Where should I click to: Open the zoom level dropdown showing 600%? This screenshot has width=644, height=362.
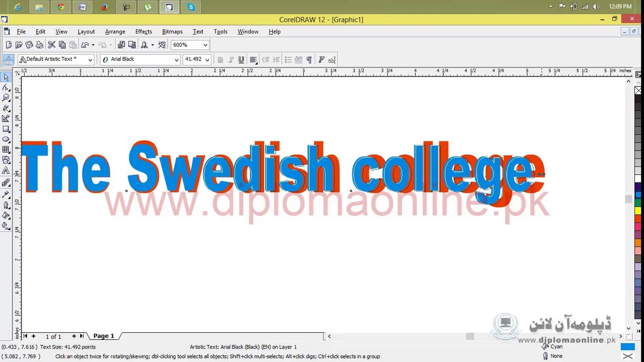(205, 45)
